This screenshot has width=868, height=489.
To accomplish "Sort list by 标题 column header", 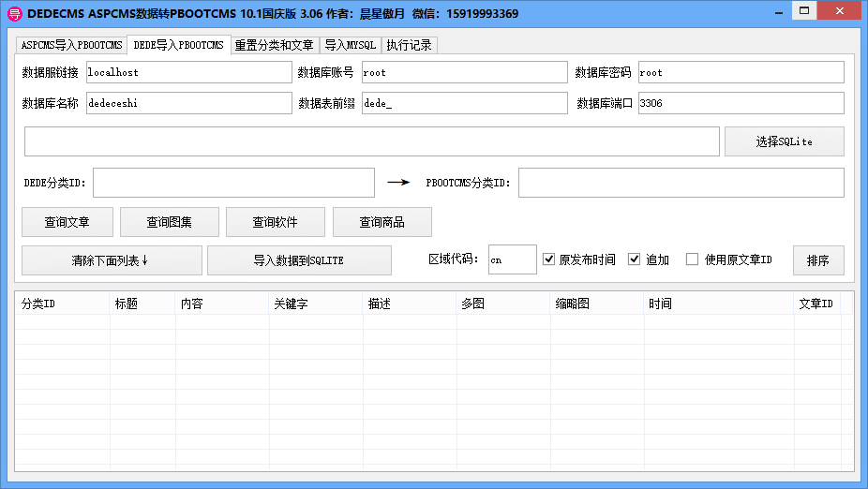I will (x=142, y=304).
